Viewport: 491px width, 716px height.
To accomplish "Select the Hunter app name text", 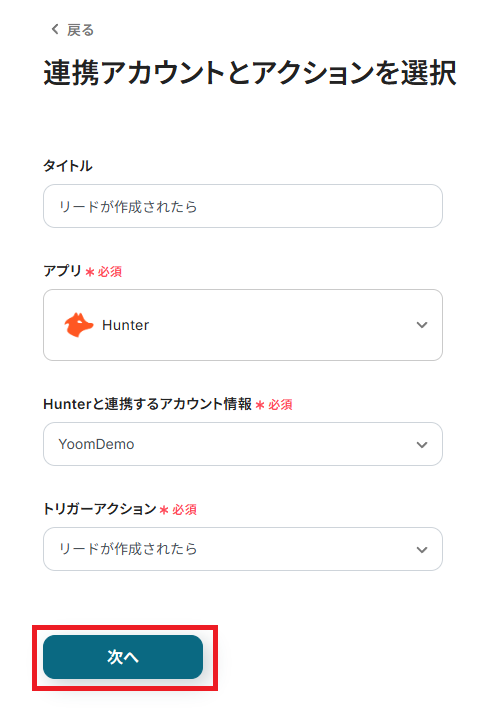I will tap(126, 325).
